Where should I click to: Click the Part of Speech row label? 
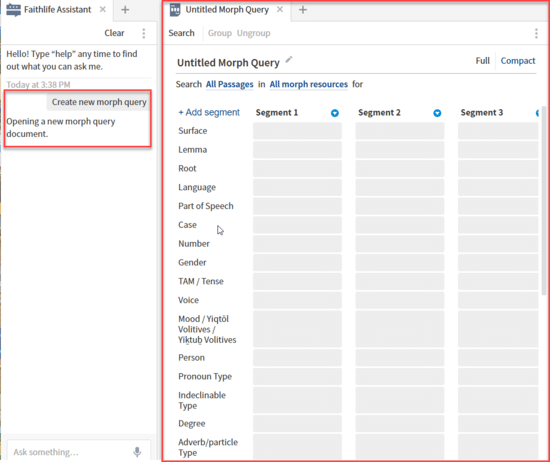click(206, 206)
